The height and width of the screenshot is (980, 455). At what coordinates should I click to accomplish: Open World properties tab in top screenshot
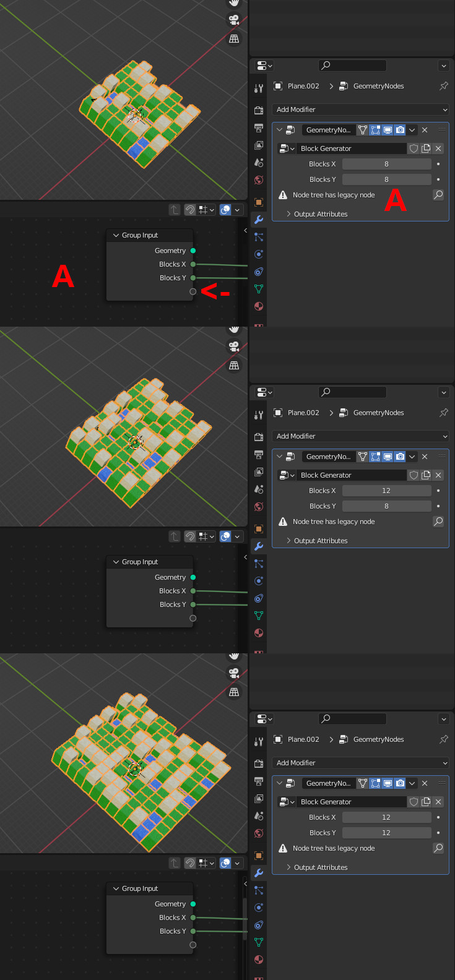pyautogui.click(x=259, y=180)
